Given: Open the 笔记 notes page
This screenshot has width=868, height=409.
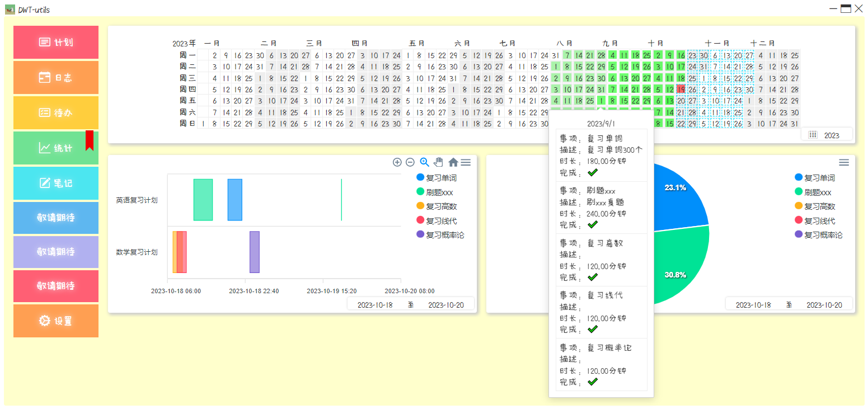Looking at the screenshot, I should [x=56, y=183].
